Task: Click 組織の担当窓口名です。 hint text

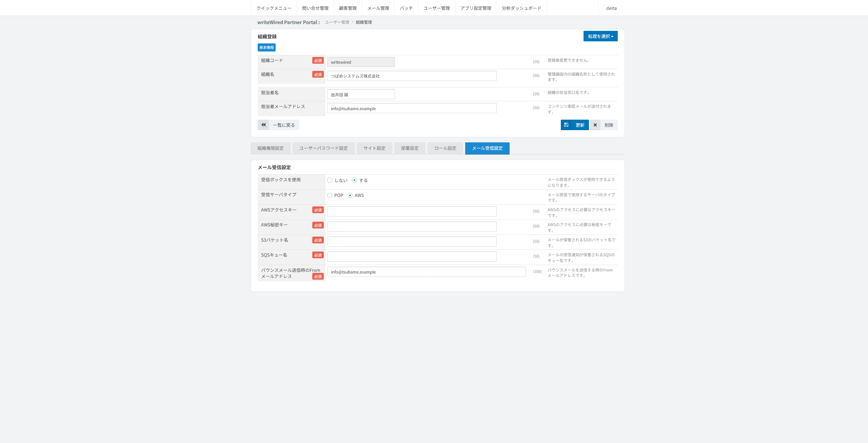Action: [569, 93]
